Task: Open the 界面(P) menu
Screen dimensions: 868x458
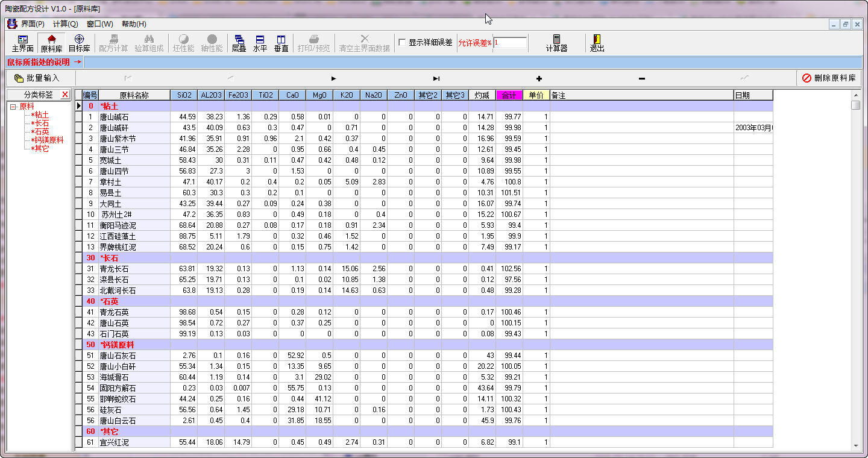Action: point(33,24)
